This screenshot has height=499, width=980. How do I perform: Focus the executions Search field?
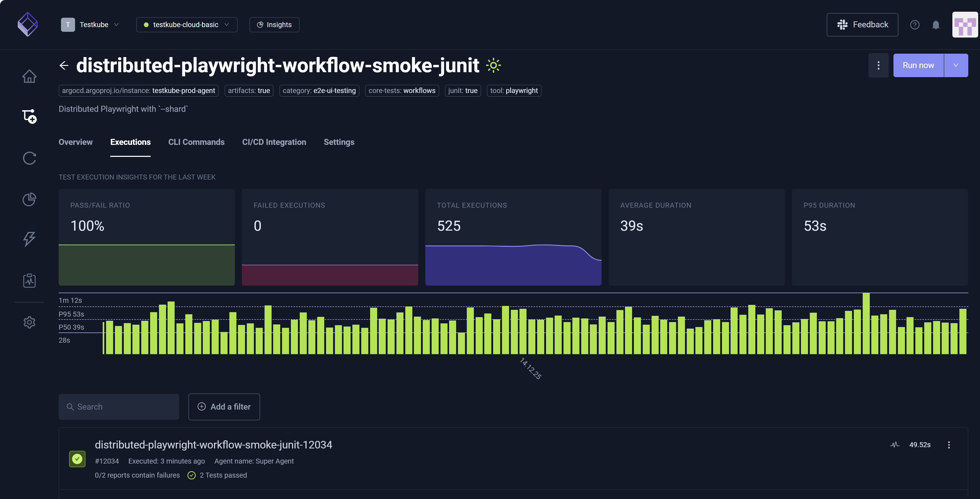119,406
